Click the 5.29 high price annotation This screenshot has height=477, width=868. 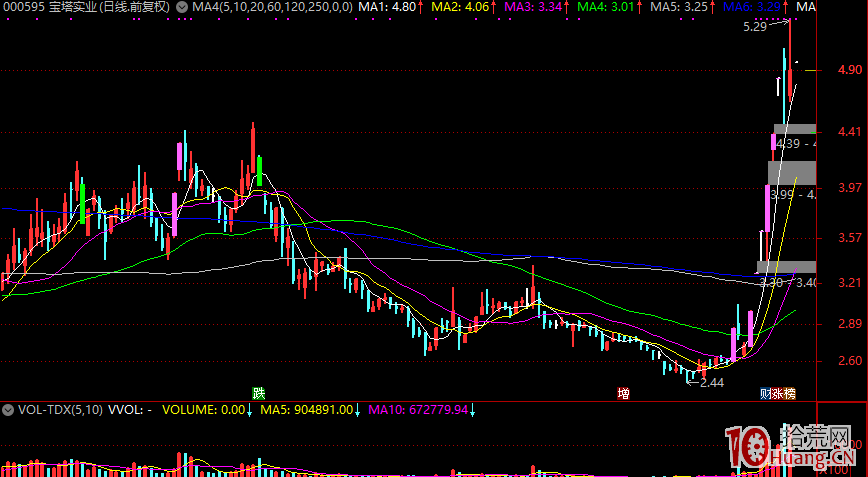(755, 27)
